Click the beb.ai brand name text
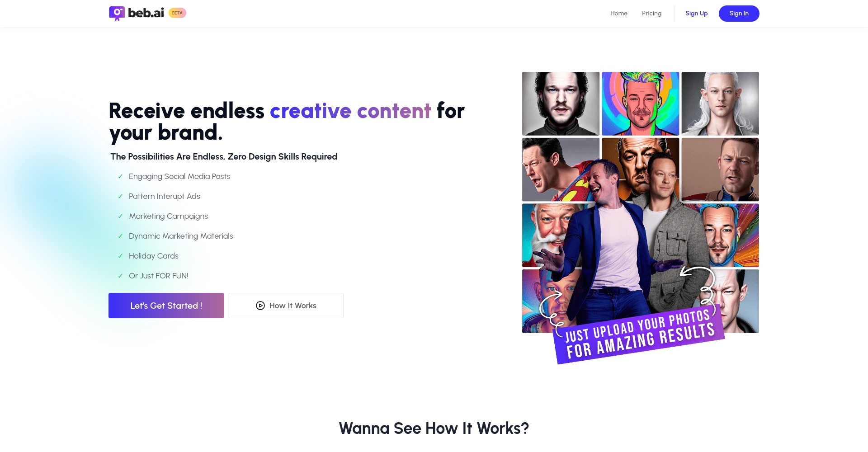The image size is (868, 452). click(x=146, y=13)
